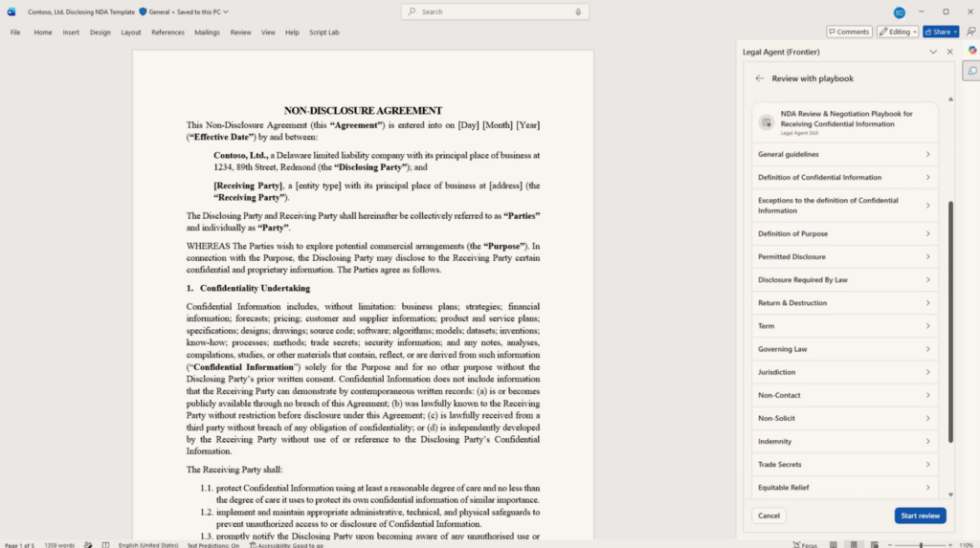
Task: Click the playbook skill icon beside NDA Review title
Action: click(x=767, y=122)
